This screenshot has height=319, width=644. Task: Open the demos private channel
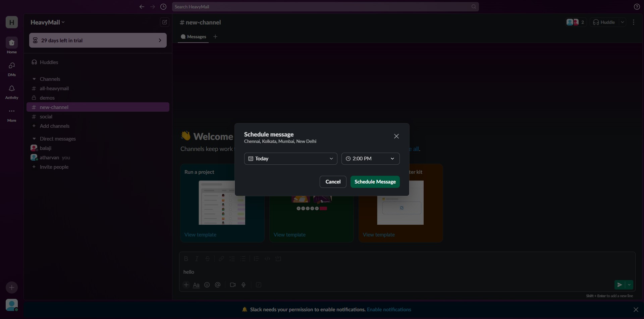coord(98,98)
